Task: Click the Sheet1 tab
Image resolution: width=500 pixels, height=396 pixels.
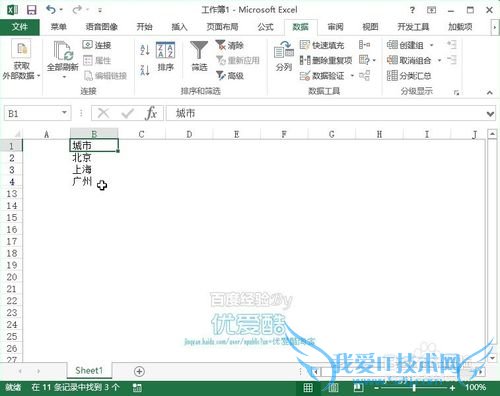Action: pos(89,371)
